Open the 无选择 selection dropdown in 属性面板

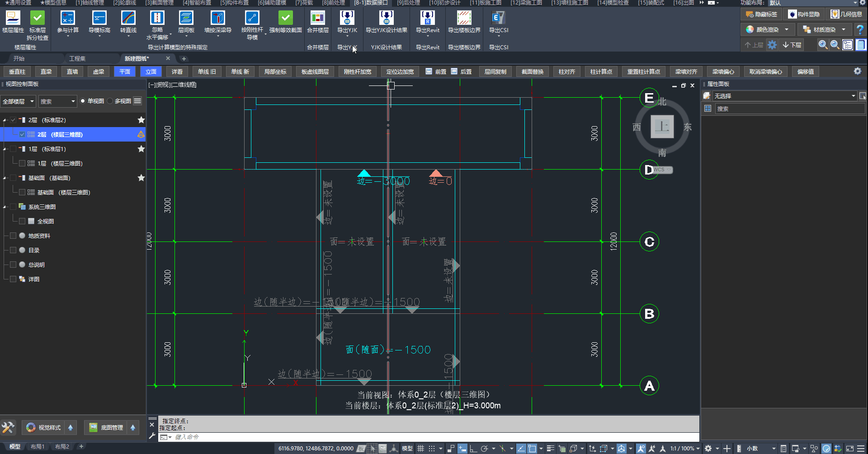click(x=785, y=96)
